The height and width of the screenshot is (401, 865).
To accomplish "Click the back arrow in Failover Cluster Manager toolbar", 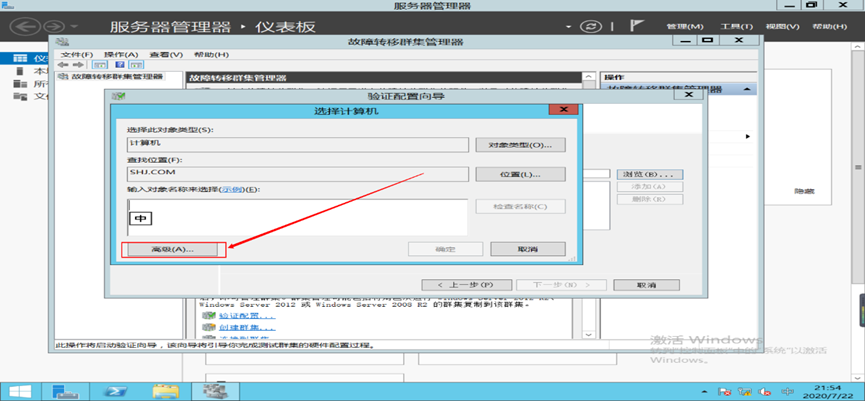I will (x=63, y=65).
